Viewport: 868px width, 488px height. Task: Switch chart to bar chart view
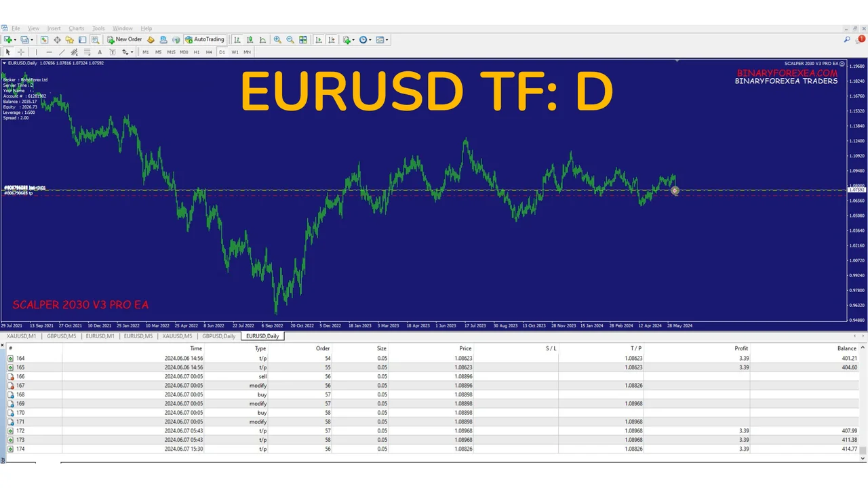(237, 40)
